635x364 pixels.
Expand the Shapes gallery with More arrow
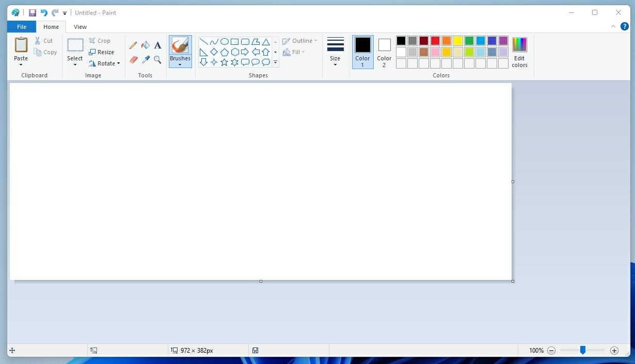click(275, 62)
